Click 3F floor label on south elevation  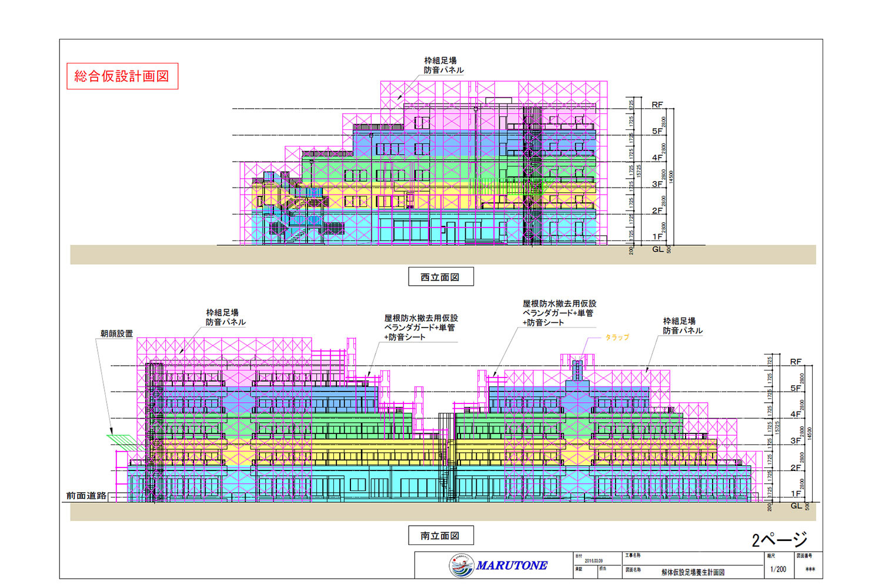click(796, 440)
